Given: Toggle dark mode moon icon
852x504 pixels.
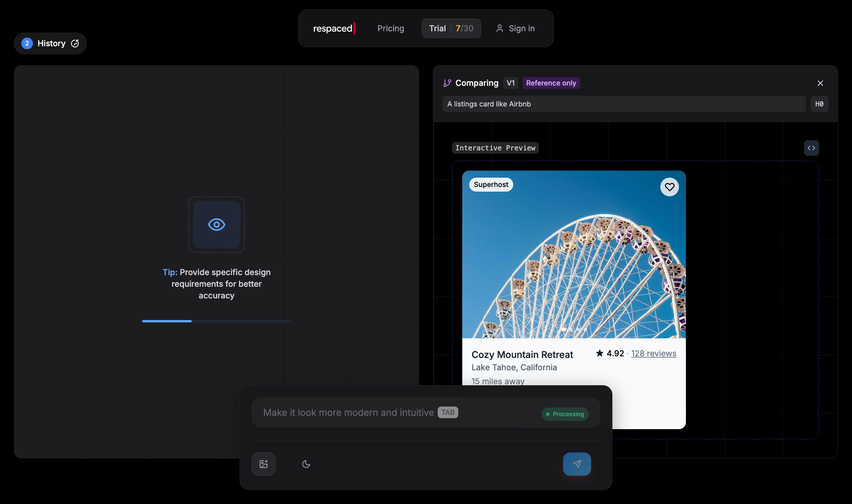Looking at the screenshot, I should pos(306,464).
